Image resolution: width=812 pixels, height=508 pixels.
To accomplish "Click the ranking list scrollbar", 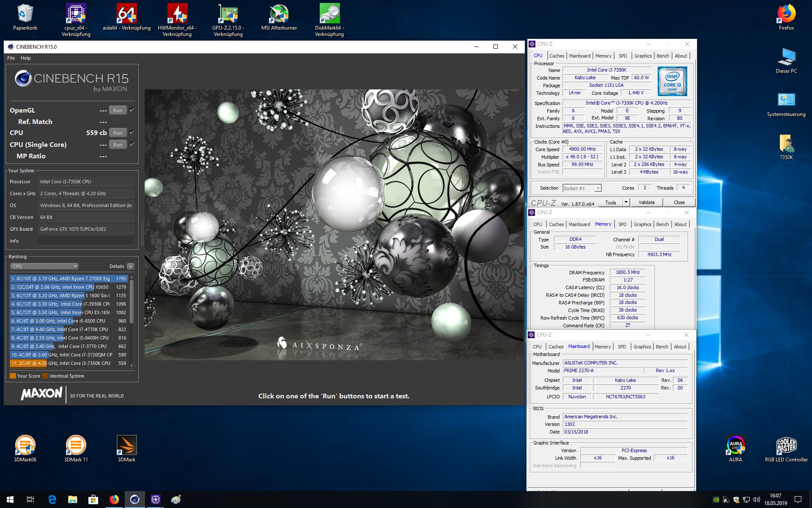I will coord(132,301).
